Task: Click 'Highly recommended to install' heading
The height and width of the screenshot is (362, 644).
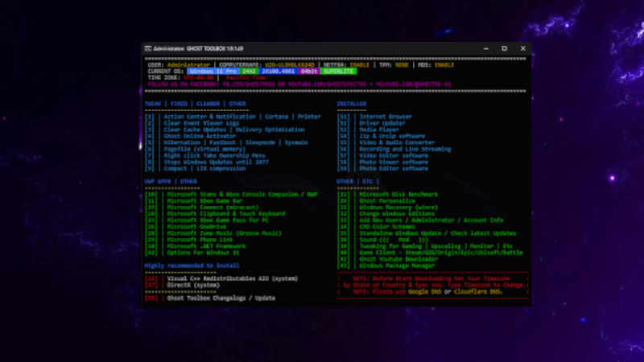Action: 192,266
